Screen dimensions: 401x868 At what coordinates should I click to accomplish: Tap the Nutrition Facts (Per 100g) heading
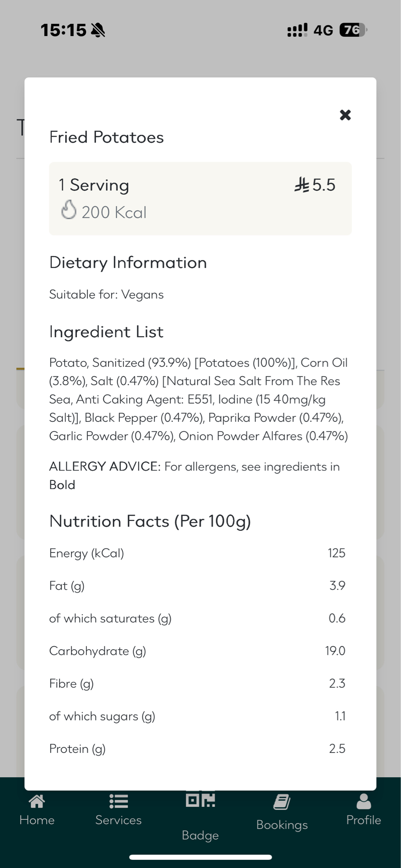tap(150, 521)
